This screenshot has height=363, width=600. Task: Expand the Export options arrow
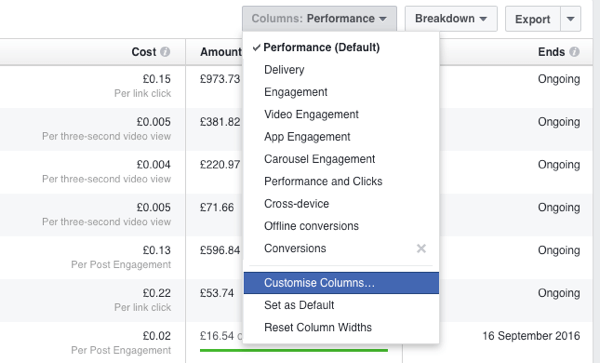click(x=571, y=19)
